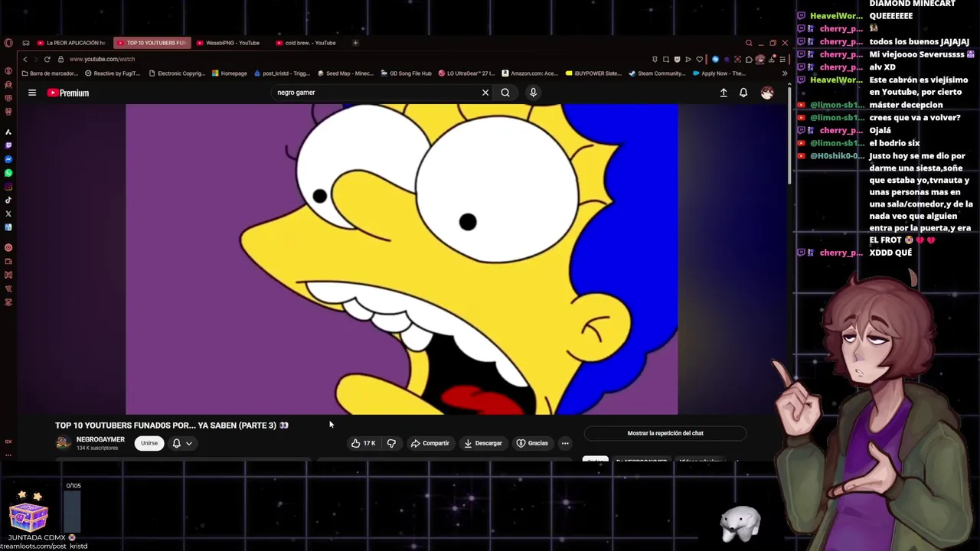Click the padlock site info icon
The height and width of the screenshot is (551, 980).
(x=60, y=59)
